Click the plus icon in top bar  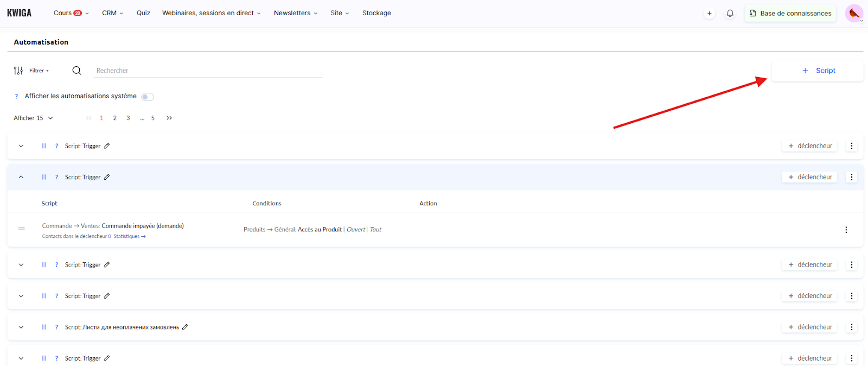(x=709, y=13)
